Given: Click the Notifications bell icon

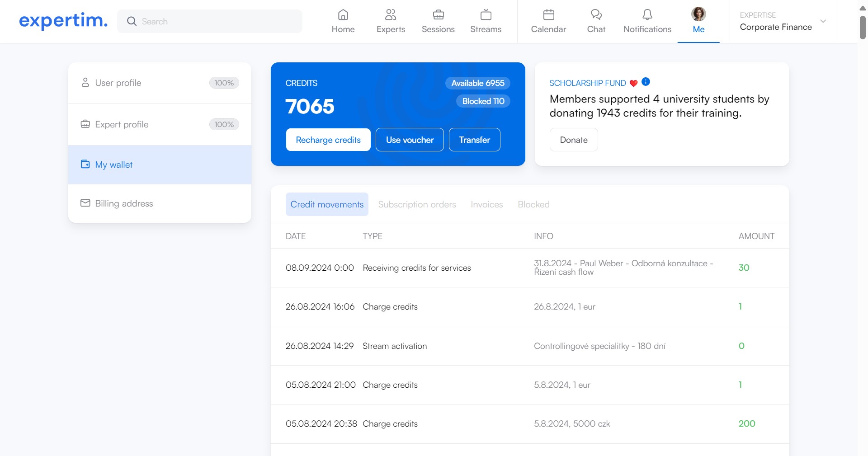Looking at the screenshot, I should 647,15.
